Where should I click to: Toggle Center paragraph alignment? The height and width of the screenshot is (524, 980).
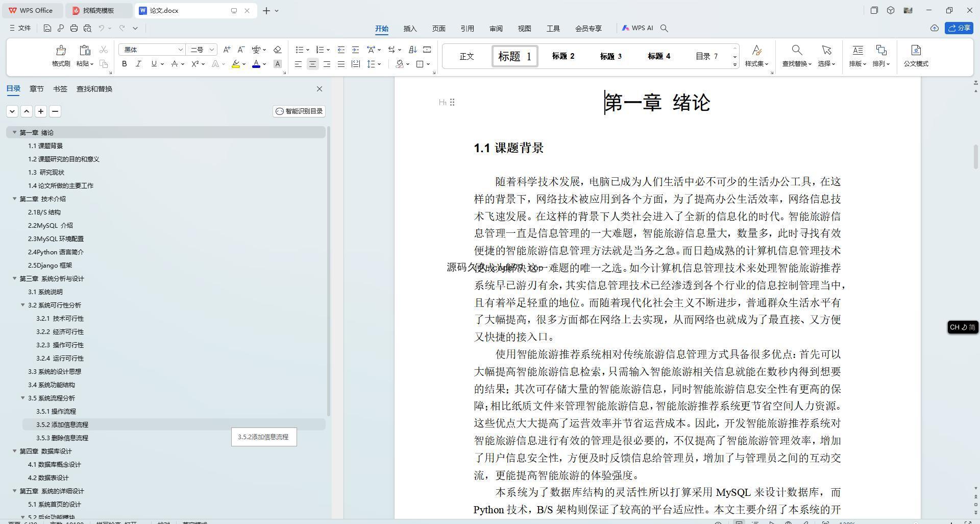[312, 64]
